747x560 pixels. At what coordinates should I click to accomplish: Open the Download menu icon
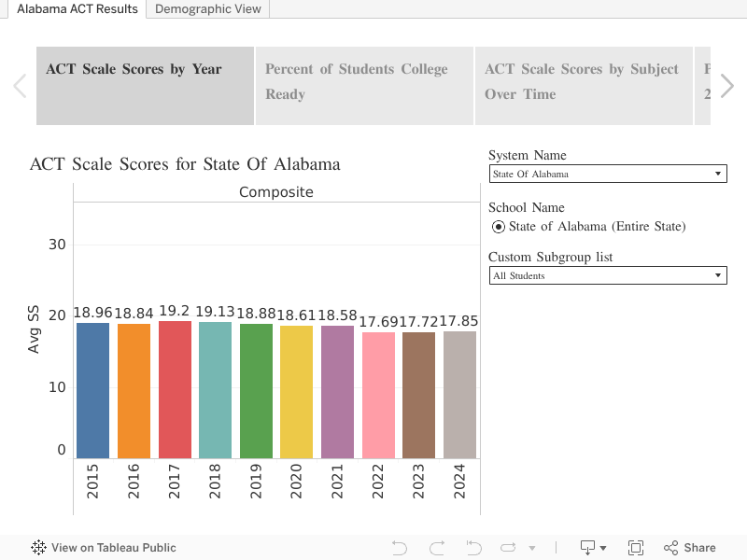click(x=593, y=548)
